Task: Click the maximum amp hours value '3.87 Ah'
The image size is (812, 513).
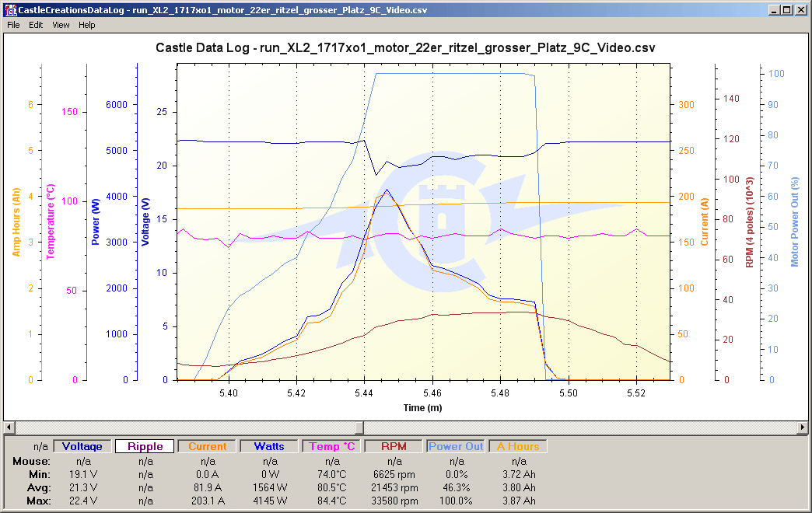Action: 519,501
